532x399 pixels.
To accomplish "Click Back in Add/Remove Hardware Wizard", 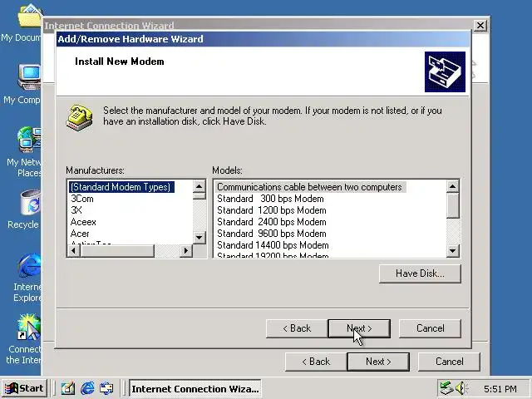I will pyautogui.click(x=297, y=328).
